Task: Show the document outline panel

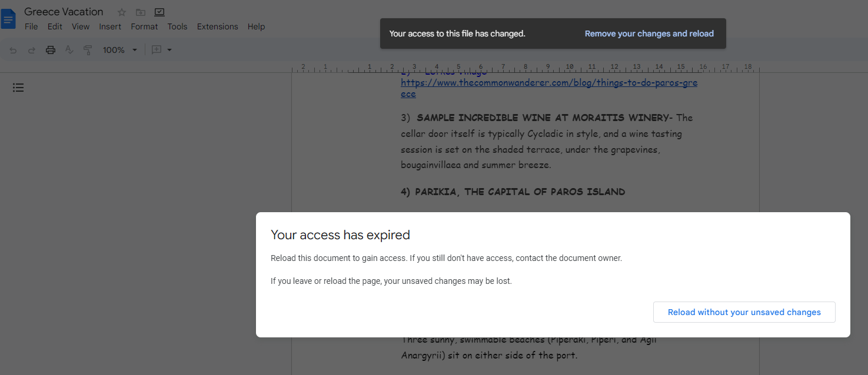Action: (x=18, y=88)
